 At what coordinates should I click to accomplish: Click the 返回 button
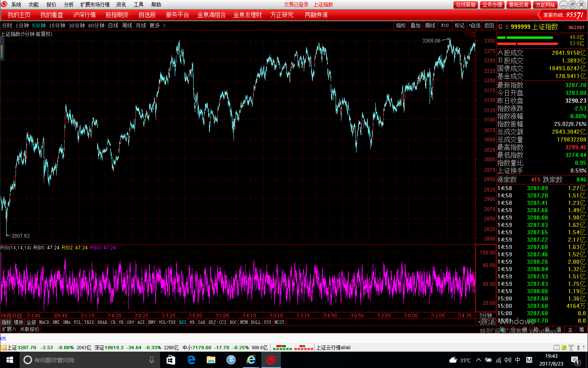point(489,25)
